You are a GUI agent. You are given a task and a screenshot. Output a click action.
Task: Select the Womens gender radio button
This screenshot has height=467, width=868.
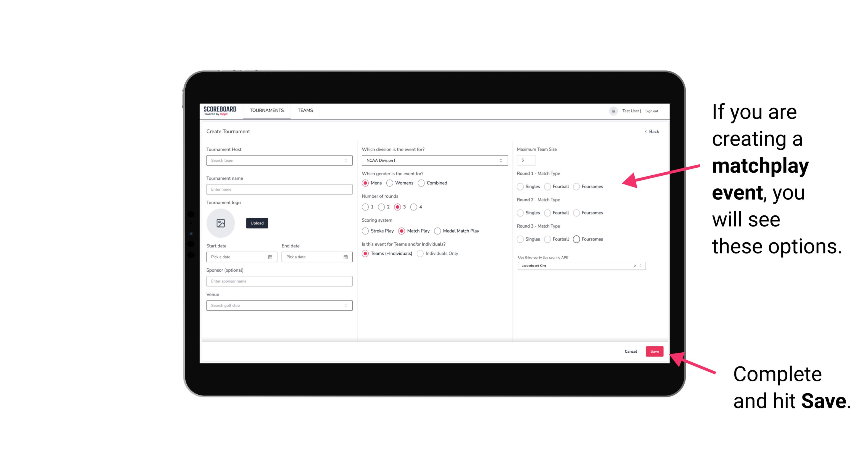coord(390,183)
